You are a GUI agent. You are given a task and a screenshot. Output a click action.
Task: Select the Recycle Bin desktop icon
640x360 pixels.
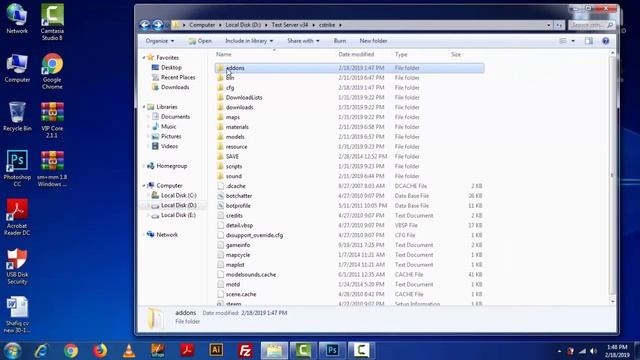17,117
